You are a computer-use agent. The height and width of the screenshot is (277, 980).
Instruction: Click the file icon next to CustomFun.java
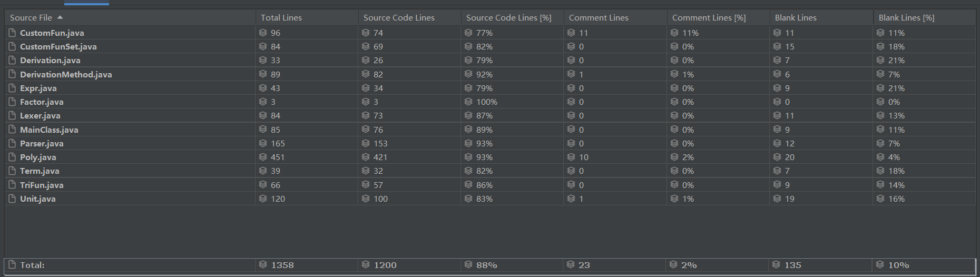(13, 33)
